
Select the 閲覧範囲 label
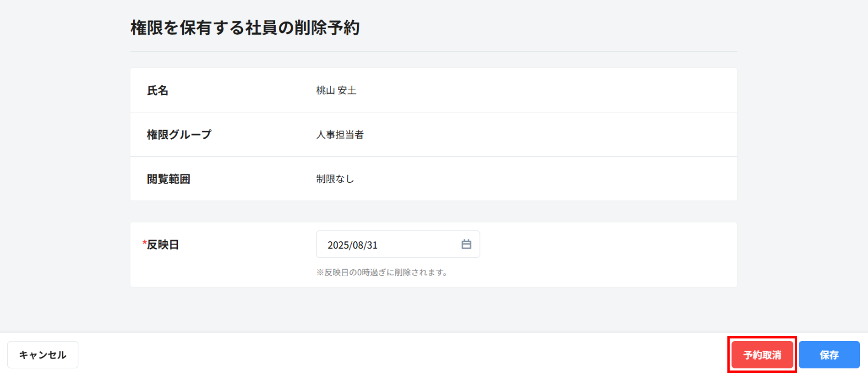[168, 179]
